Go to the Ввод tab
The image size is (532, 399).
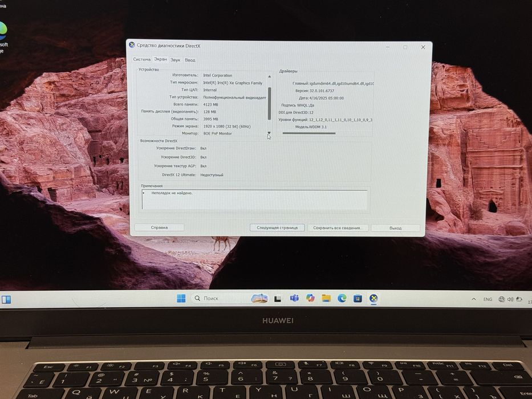click(x=190, y=60)
